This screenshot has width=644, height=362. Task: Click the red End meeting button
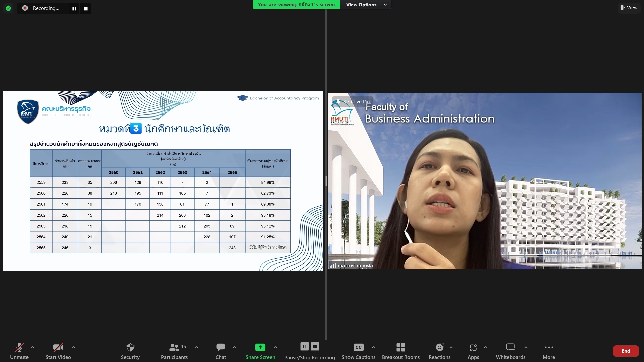pyautogui.click(x=626, y=351)
